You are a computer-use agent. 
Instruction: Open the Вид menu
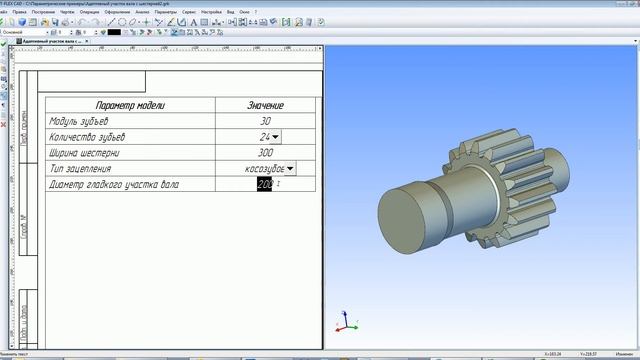point(231,12)
